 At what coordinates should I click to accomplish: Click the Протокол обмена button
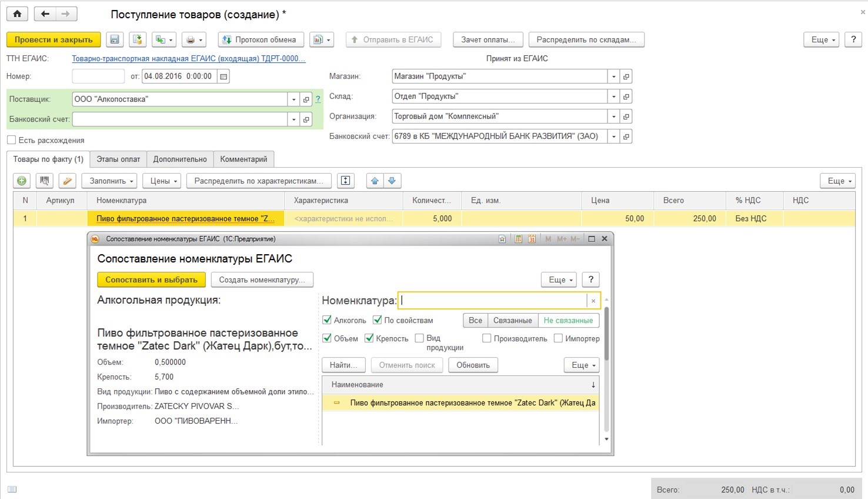261,39
